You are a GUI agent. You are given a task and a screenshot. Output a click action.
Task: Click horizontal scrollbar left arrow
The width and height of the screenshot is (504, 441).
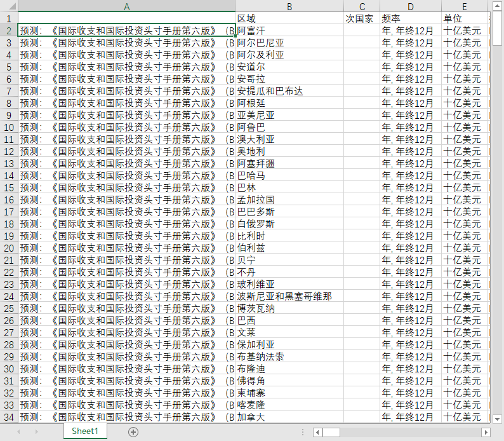(317, 432)
